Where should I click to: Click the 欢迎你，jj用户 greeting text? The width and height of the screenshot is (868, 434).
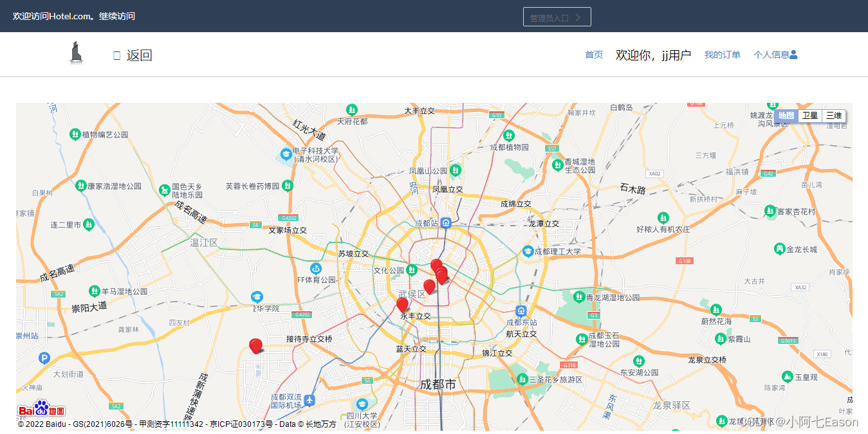(x=653, y=55)
